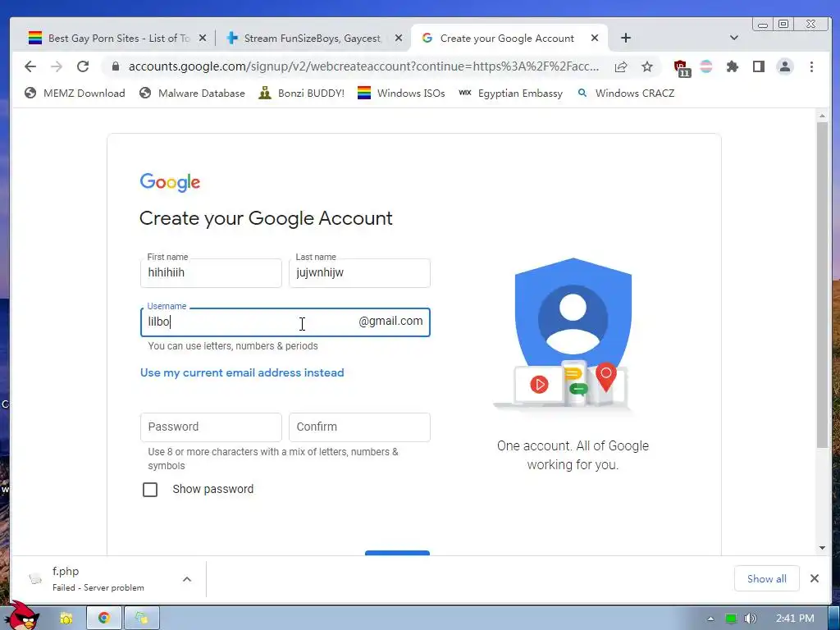
Task: Click the Last name field
Action: (359, 272)
